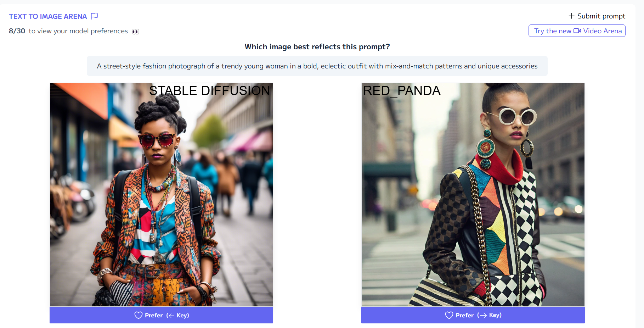
Task: Click the right arrow key icon in Prefer button
Action: click(x=483, y=315)
